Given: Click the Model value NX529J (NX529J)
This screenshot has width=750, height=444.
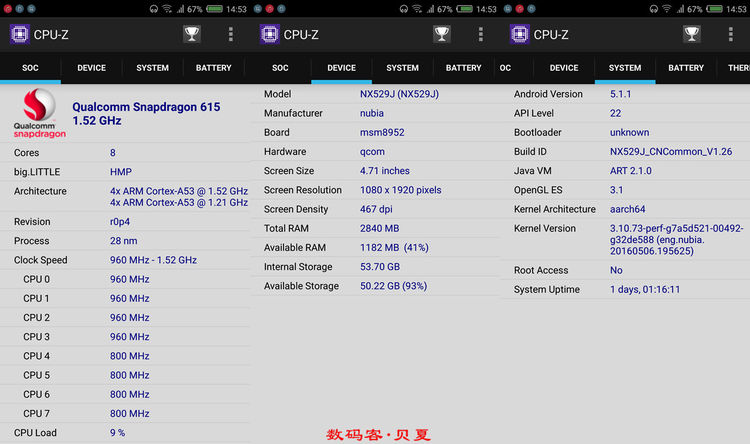Looking at the screenshot, I should click(399, 94).
